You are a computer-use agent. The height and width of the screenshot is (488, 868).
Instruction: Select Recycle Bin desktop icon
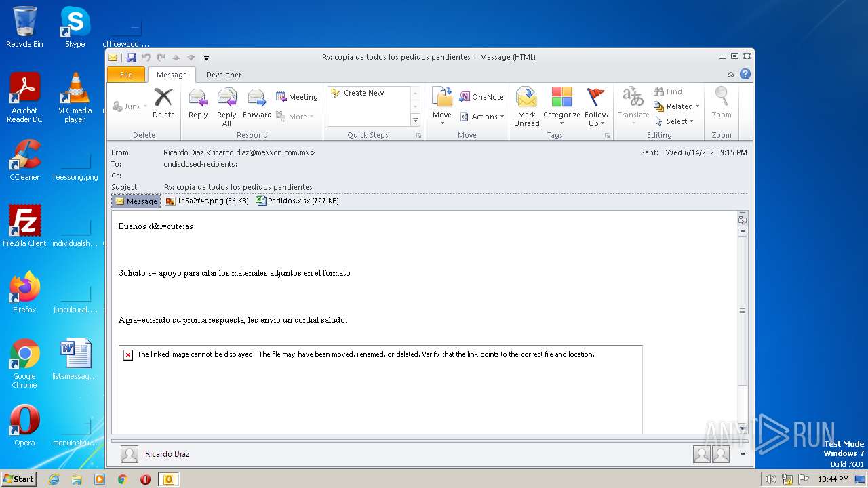24,27
